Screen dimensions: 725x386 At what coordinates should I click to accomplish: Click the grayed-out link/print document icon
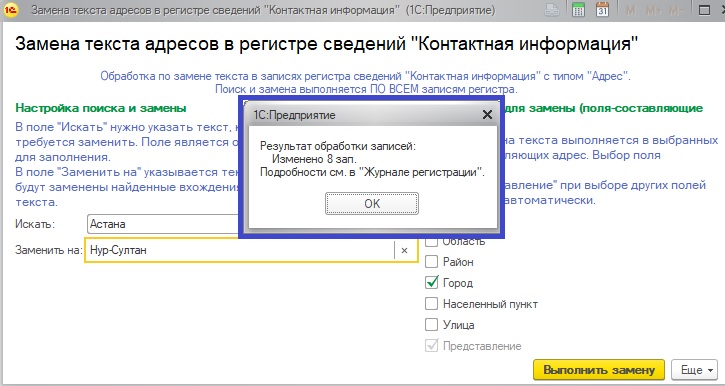tap(552, 10)
